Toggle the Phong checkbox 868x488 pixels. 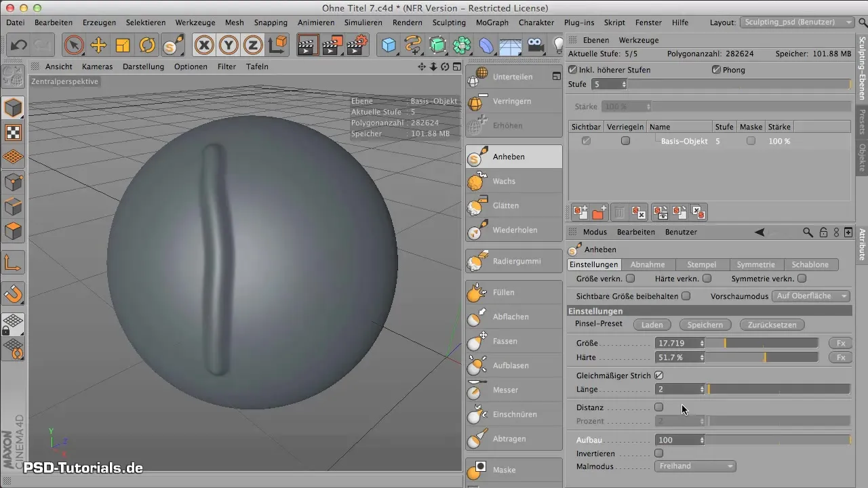(716, 70)
